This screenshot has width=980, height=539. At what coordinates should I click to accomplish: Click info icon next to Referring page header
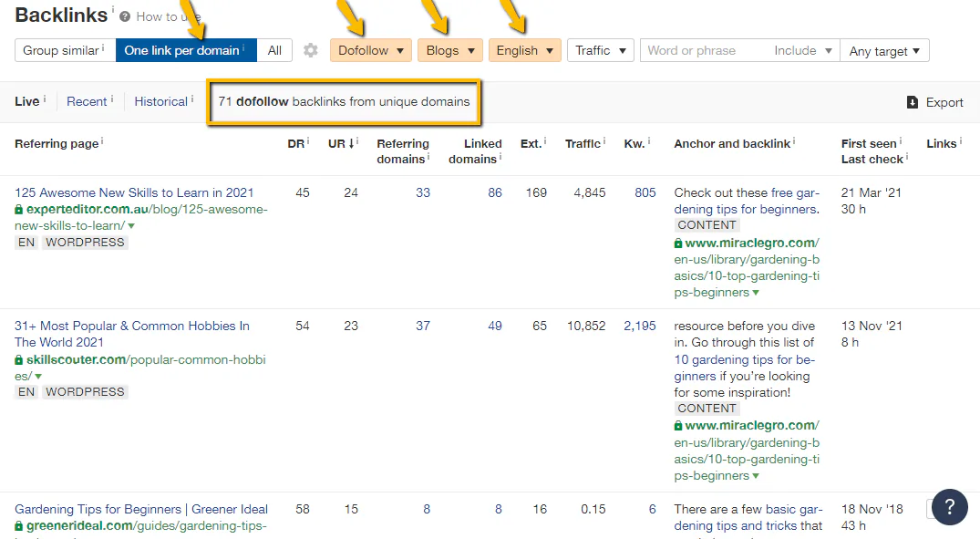102,141
